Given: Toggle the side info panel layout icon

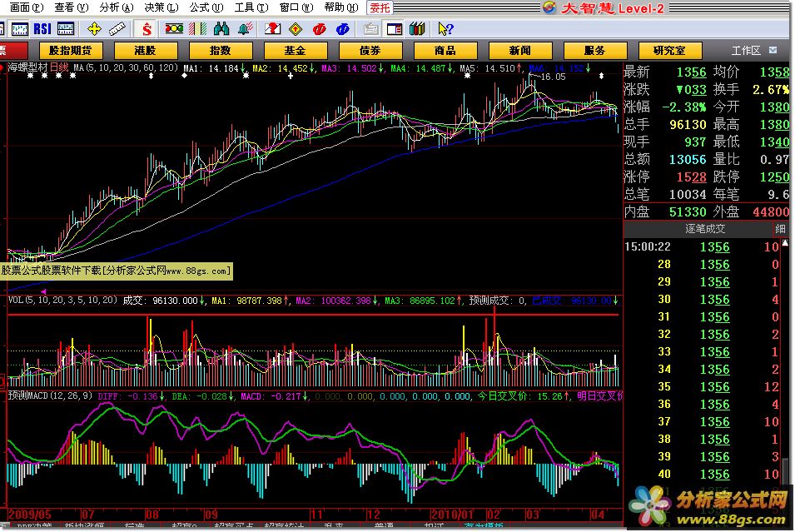Looking at the screenshot, I should click(394, 28).
